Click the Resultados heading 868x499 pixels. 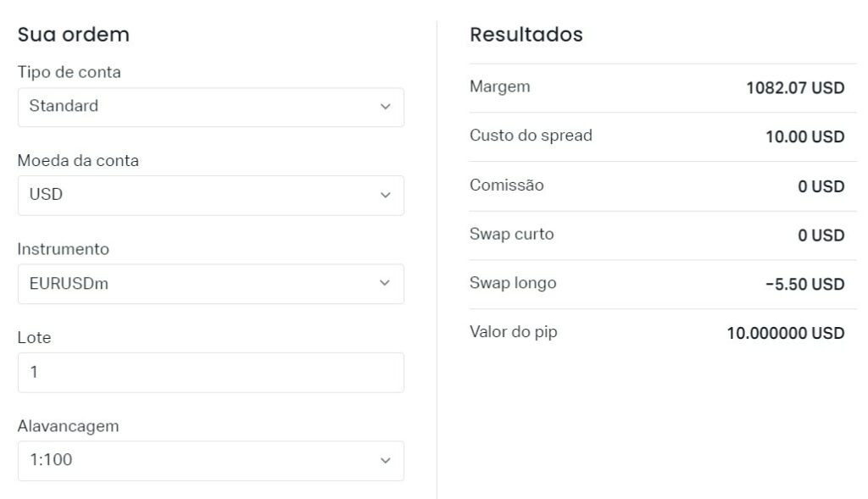point(526,35)
